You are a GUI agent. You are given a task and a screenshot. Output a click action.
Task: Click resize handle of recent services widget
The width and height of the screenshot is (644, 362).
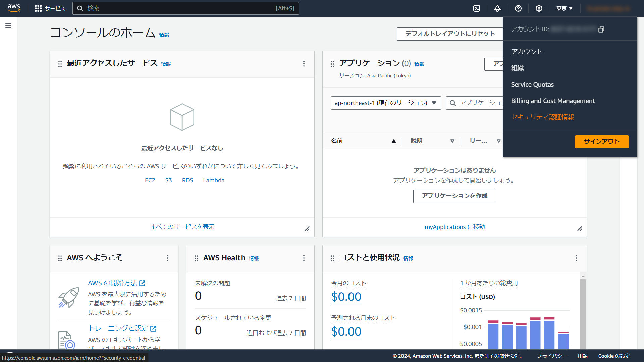(x=307, y=229)
